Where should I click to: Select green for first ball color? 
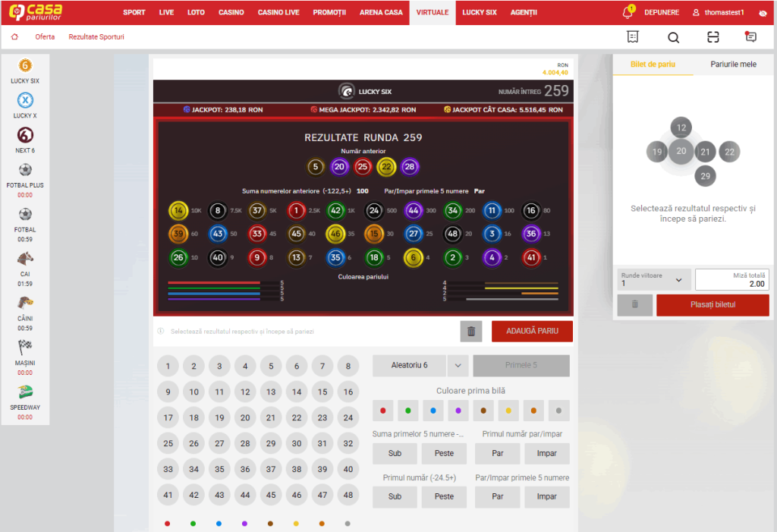pos(408,411)
